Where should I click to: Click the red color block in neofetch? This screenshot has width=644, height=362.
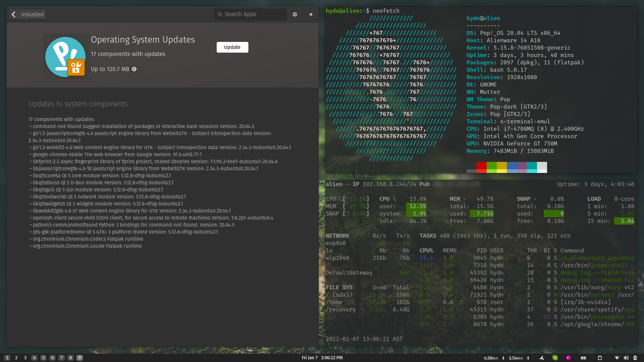(482, 166)
